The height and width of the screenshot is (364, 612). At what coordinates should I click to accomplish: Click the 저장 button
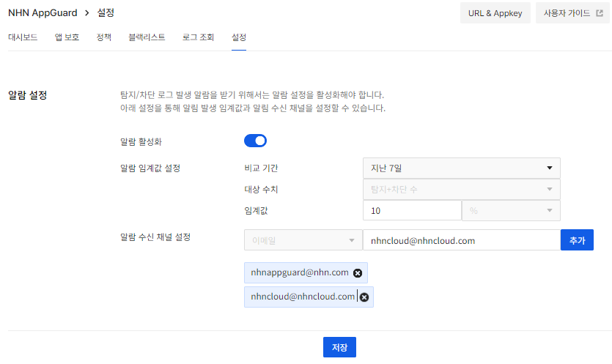pos(339,347)
